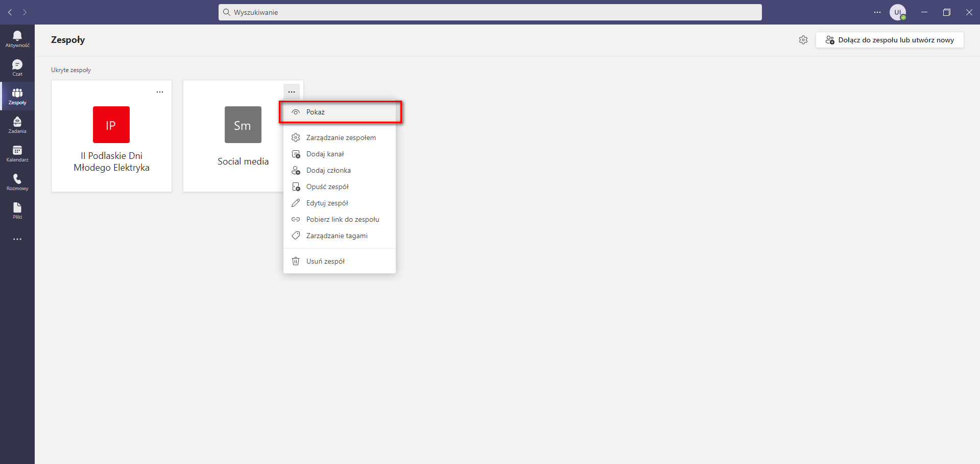Toggle more options on Social media card

pyautogui.click(x=292, y=92)
